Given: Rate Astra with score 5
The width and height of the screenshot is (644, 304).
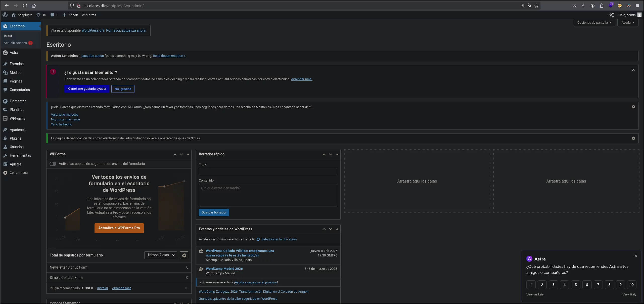Looking at the screenshot, I should (x=576, y=285).
